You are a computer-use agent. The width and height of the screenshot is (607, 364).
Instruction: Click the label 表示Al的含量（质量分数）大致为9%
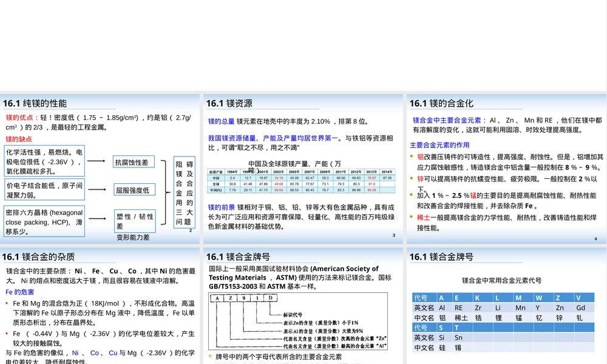[323, 331]
